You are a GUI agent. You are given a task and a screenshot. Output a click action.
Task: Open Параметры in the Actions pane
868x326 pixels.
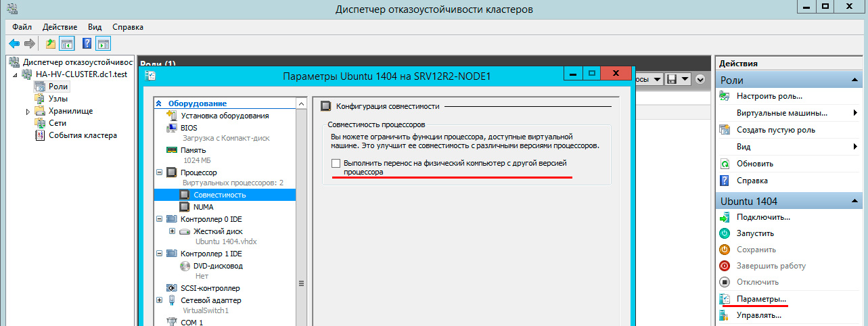[x=761, y=298]
